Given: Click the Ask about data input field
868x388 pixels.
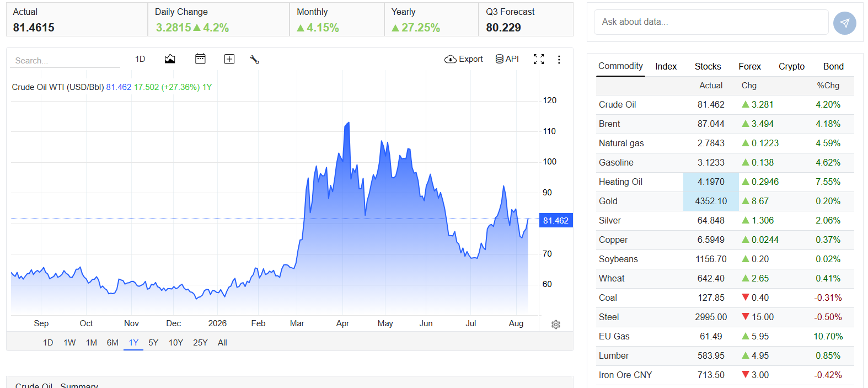Looking at the screenshot, I should coord(711,22).
